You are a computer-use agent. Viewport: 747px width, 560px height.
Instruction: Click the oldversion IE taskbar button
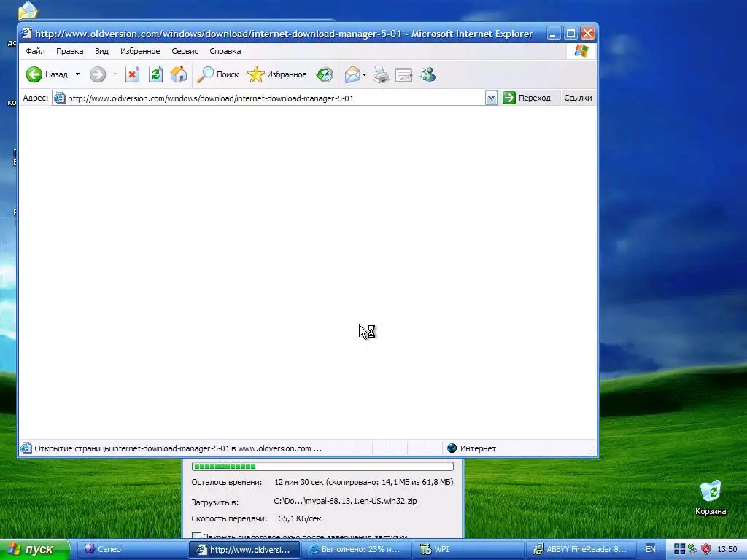pos(244,549)
